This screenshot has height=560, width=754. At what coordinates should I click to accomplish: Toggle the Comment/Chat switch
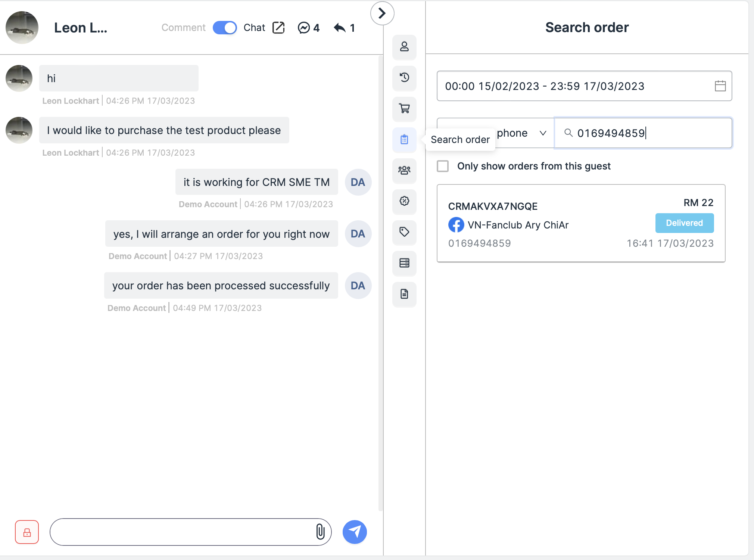click(x=225, y=28)
